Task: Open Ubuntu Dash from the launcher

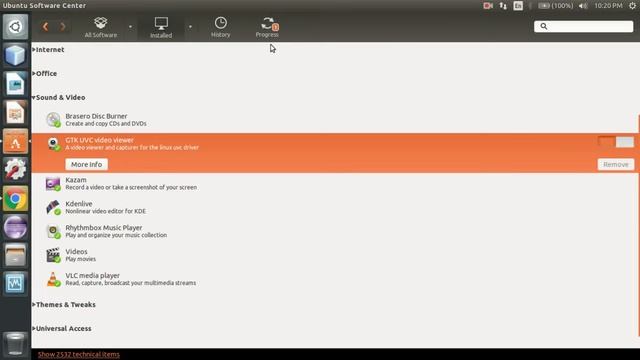Action: [16, 27]
